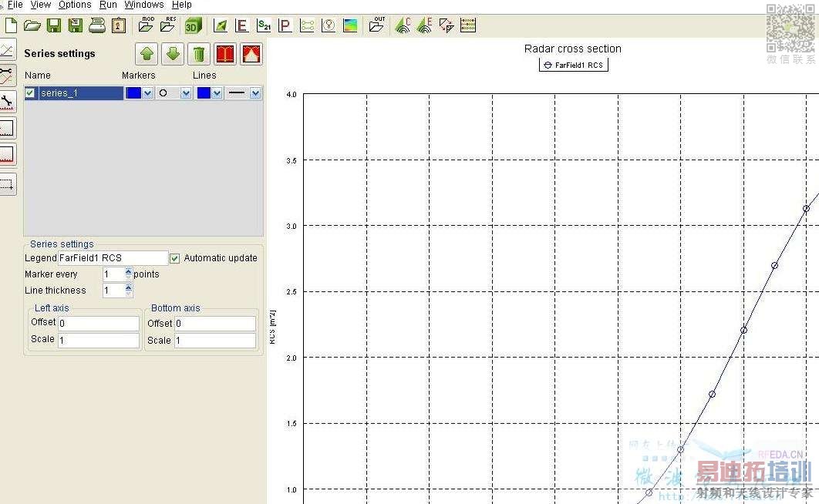
Task: Uncheck the series_1 visibility checkbox
Action: pos(30,93)
